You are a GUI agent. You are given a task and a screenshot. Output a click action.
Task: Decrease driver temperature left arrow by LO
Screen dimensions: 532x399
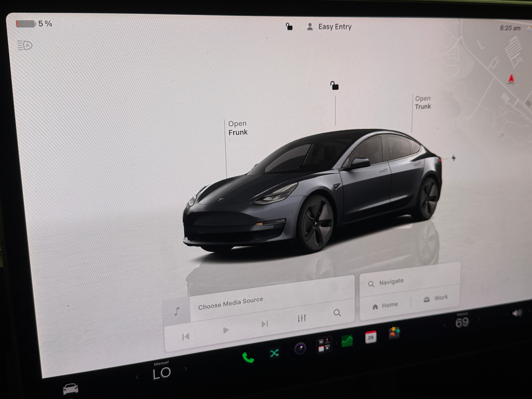(x=137, y=377)
